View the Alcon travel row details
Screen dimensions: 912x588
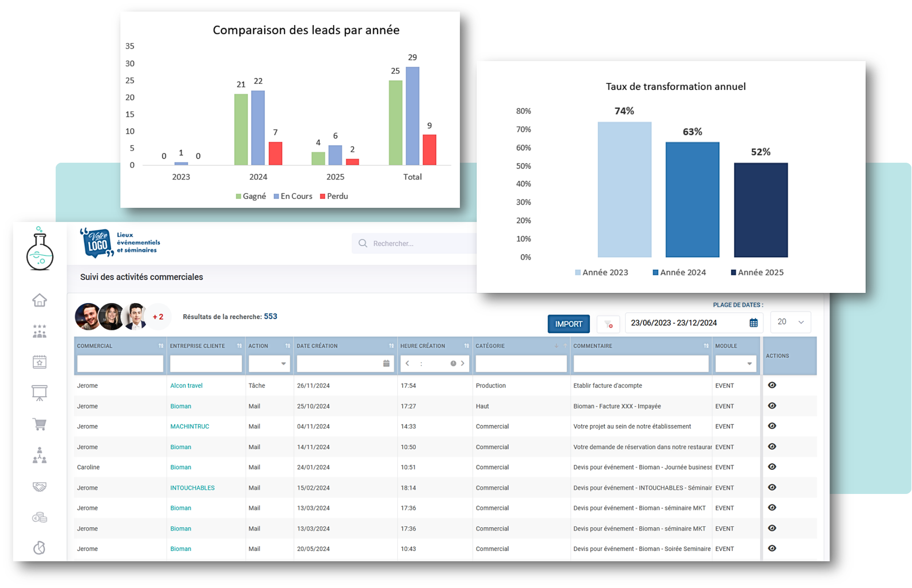[772, 385]
